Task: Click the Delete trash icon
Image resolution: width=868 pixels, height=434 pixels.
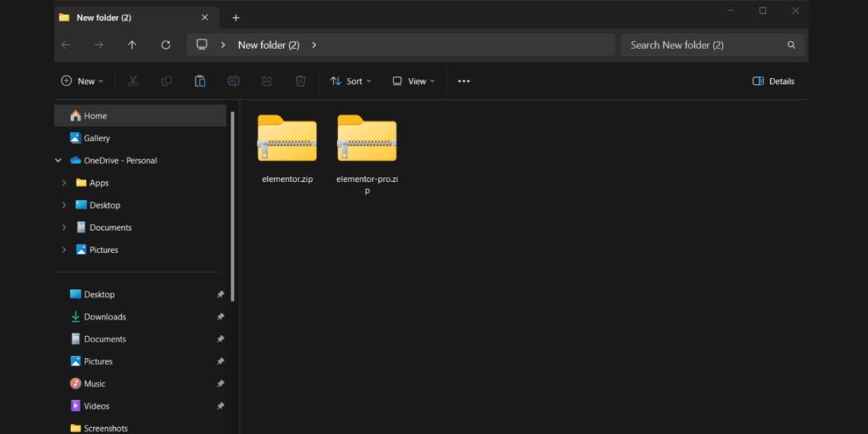Action: pyautogui.click(x=300, y=81)
